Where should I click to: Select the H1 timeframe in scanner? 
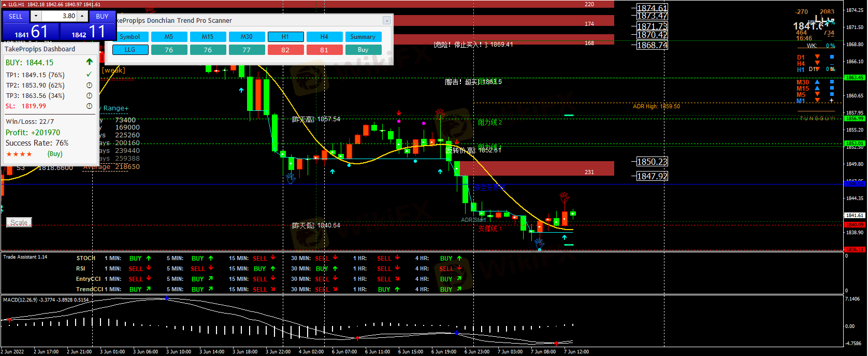(285, 37)
